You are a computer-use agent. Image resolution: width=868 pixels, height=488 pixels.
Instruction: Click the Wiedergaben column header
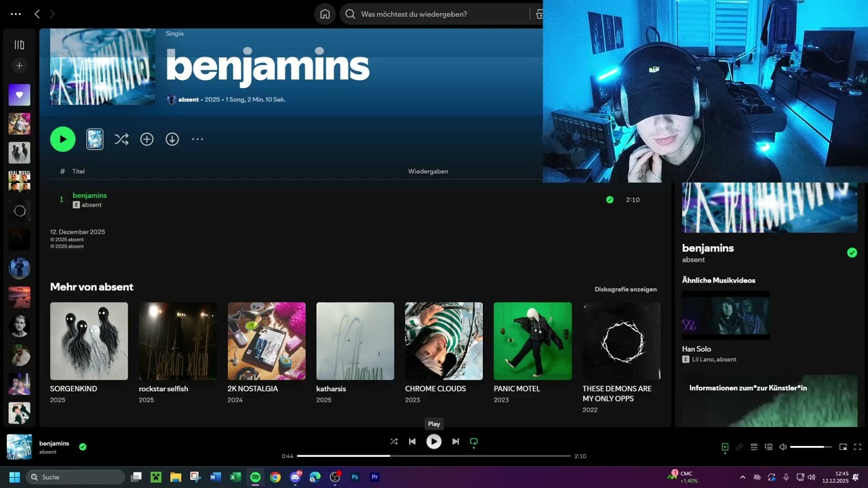click(x=428, y=171)
